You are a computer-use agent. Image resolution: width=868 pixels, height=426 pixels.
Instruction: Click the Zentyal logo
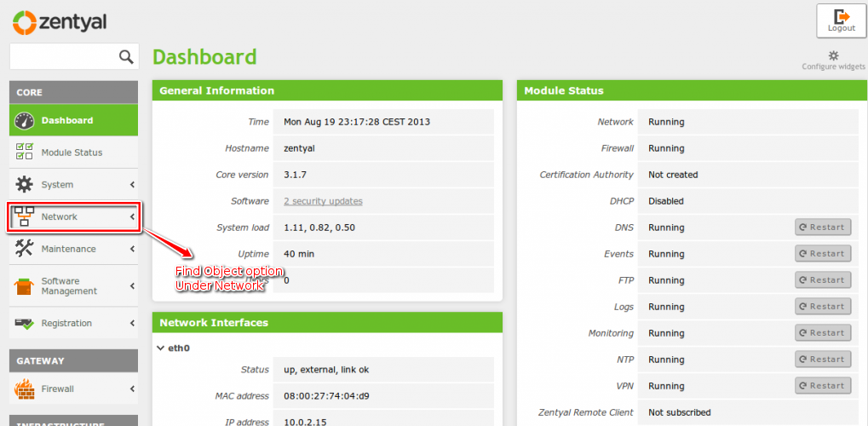point(60,22)
